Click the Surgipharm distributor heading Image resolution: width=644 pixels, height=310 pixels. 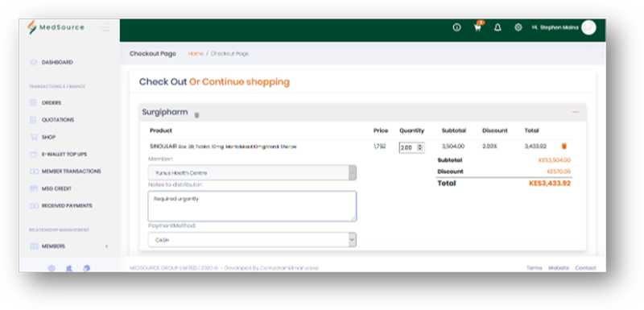165,112
